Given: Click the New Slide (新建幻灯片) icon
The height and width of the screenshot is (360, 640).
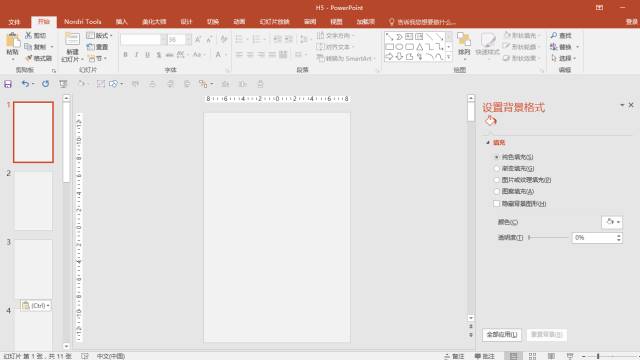Looking at the screenshot, I should point(72,40).
